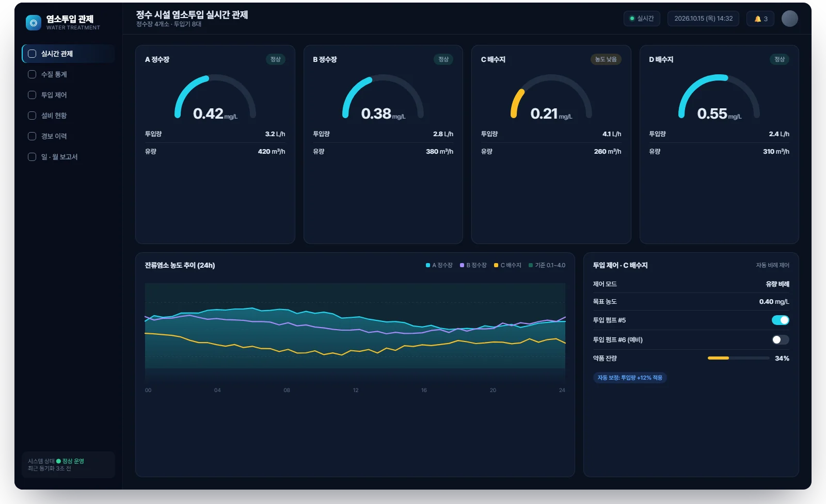Go to 수질 통계 menu label
826x504 pixels.
tap(54, 74)
